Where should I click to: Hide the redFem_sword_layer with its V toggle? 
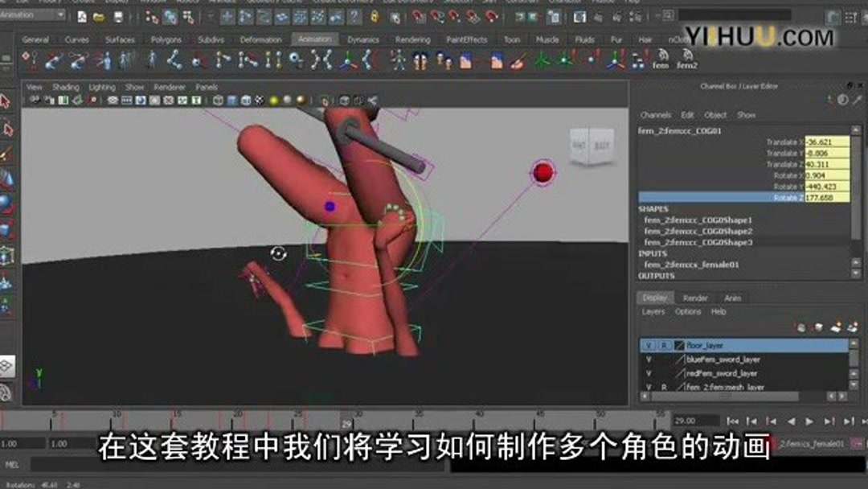coord(649,372)
